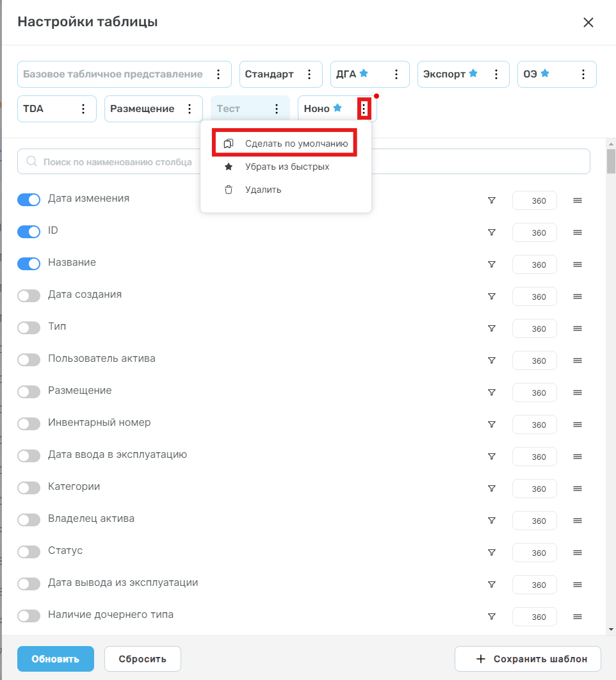Expand options menu of Размещение template
The image size is (616, 680).
pyautogui.click(x=190, y=109)
